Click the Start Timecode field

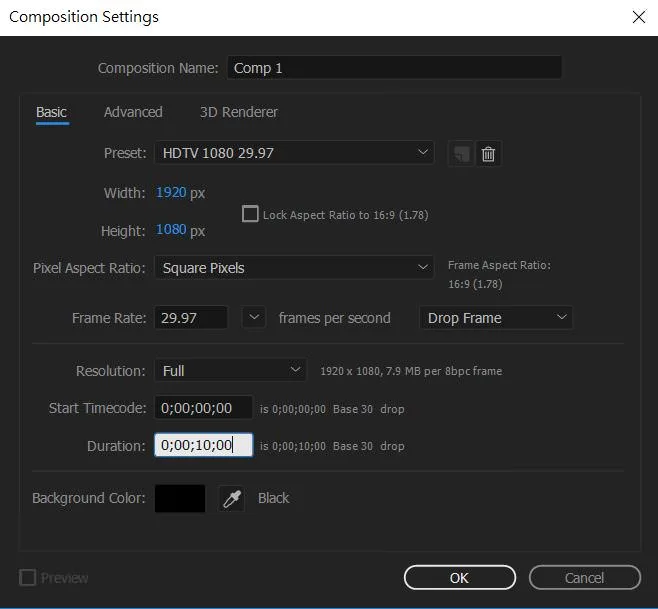pyautogui.click(x=204, y=408)
